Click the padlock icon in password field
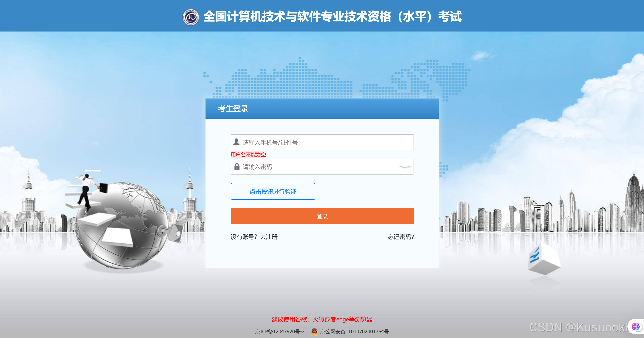 pyautogui.click(x=237, y=167)
